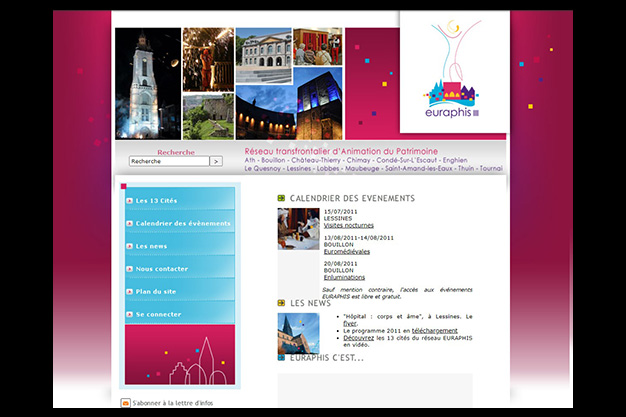626x417 pixels.
Task: Click the illuminated belfry header photo
Action: tap(148, 83)
